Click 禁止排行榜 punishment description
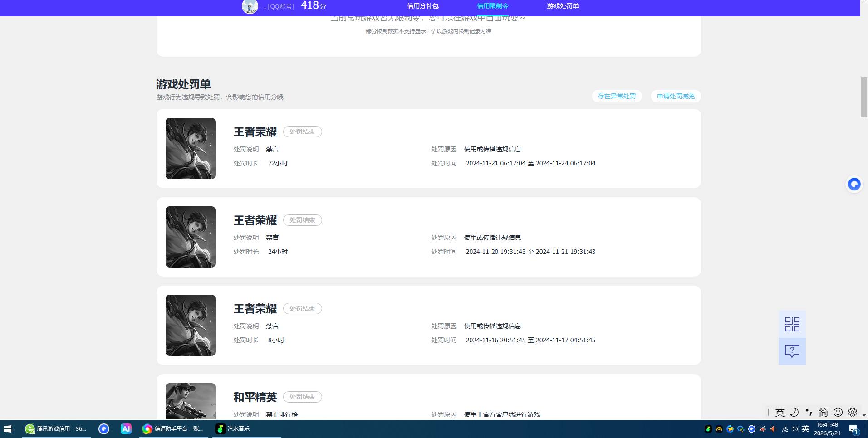This screenshot has width=868, height=438. (282, 414)
